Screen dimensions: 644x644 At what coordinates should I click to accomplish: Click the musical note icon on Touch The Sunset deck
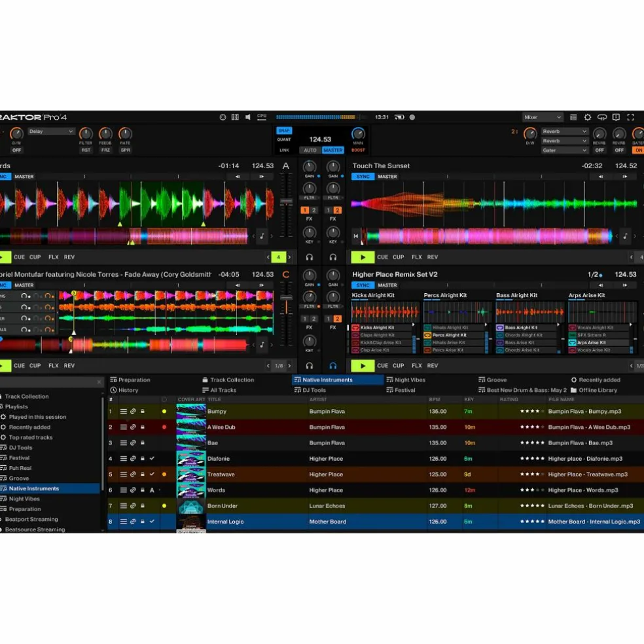[x=625, y=236]
